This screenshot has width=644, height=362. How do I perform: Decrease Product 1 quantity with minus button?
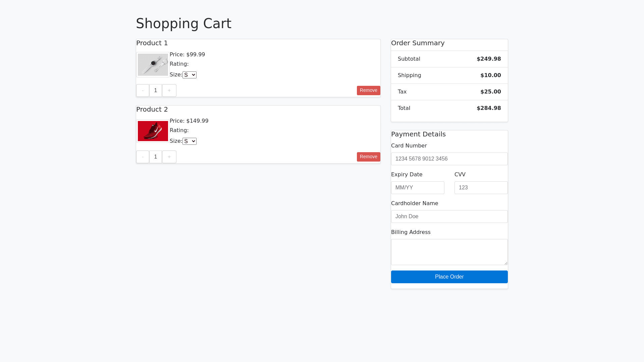coord(143,90)
